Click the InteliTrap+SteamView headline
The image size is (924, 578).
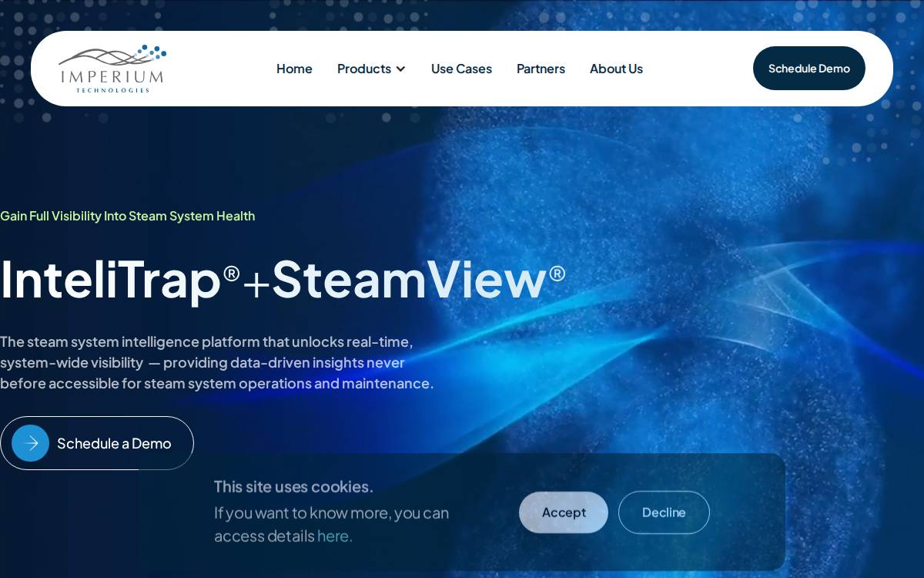point(283,279)
